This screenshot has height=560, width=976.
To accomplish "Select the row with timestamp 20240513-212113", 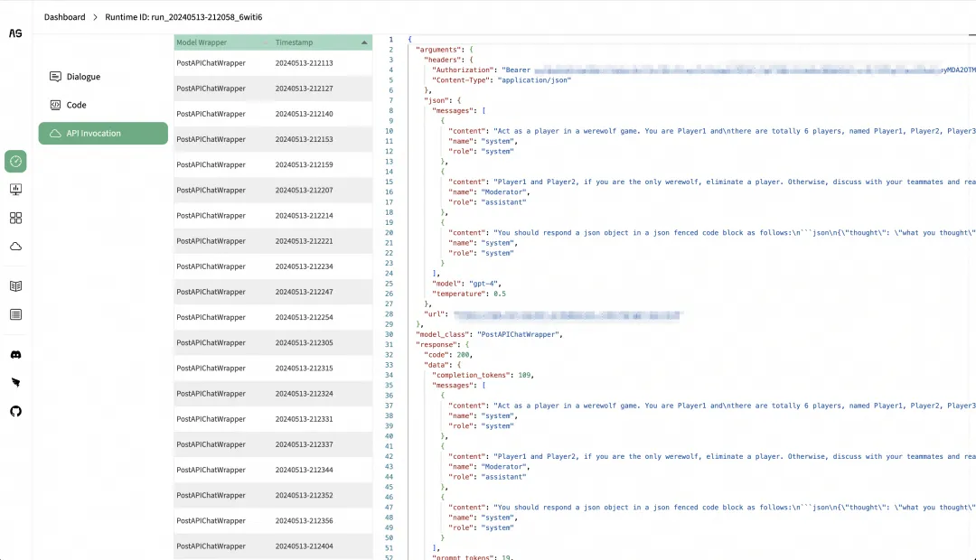I will 273,63.
